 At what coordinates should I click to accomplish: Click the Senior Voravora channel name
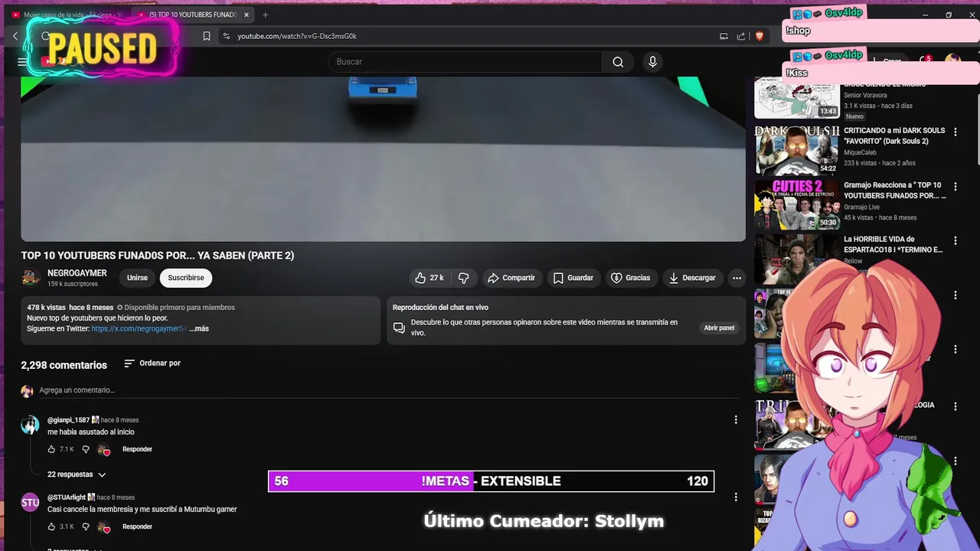pos(865,96)
